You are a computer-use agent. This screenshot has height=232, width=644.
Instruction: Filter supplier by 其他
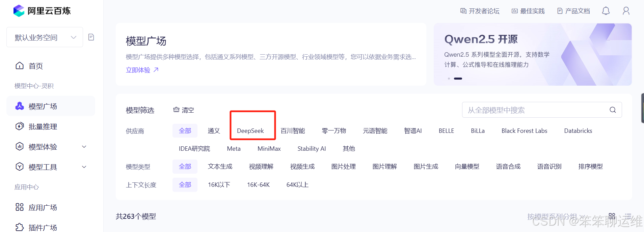coord(349,149)
